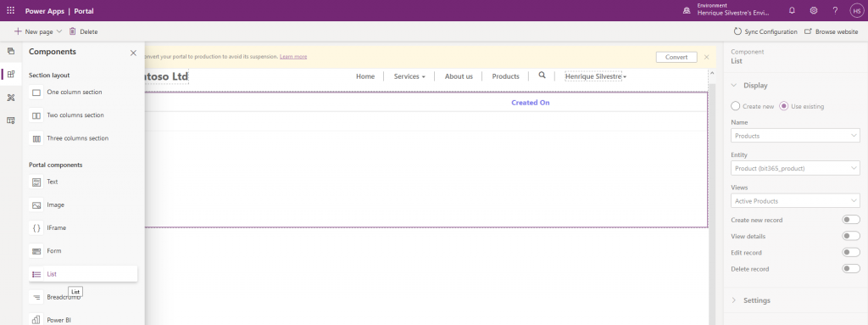Add a One column section
The image size is (868, 325).
click(x=83, y=92)
